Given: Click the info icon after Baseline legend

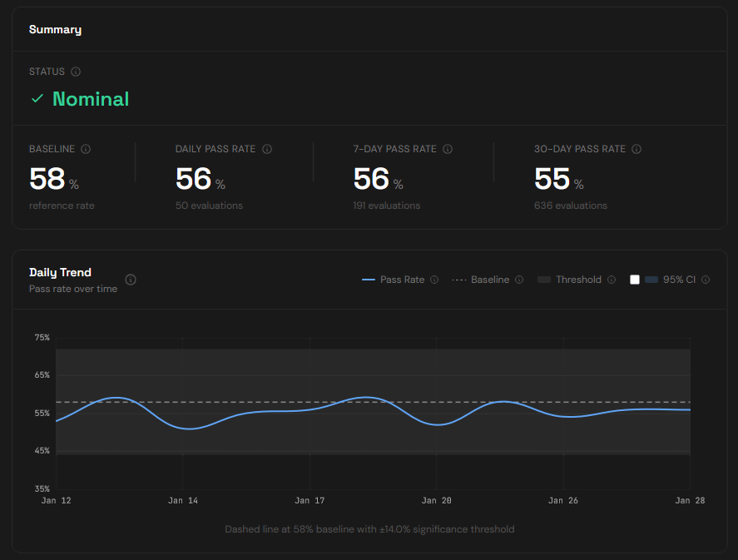Looking at the screenshot, I should click(519, 280).
